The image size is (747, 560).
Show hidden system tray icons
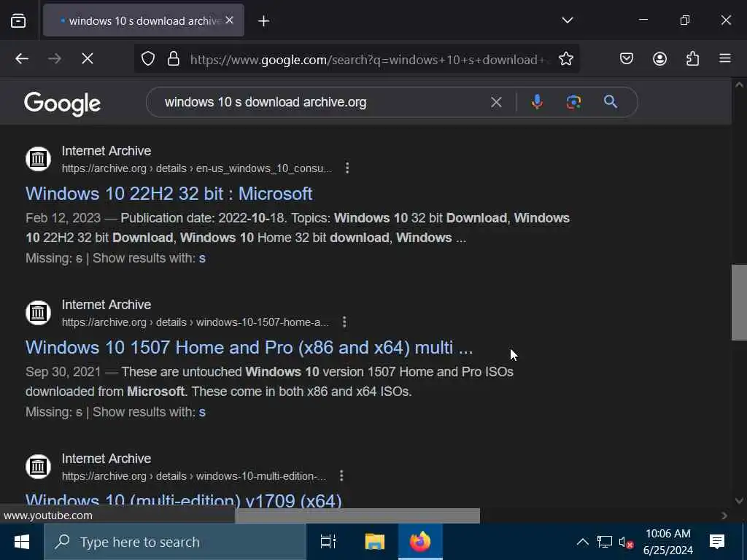pos(582,542)
